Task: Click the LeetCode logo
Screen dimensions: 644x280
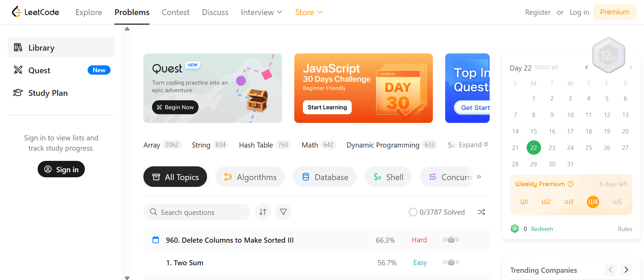Action: 35,12
